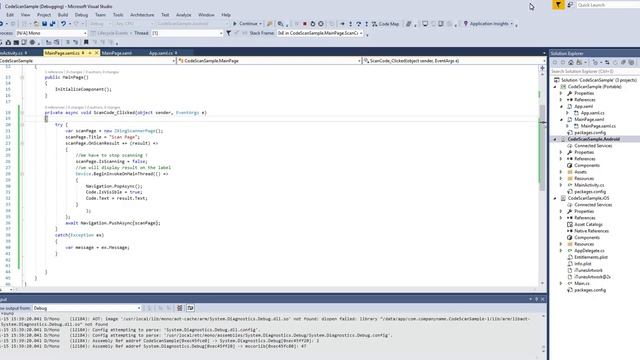This screenshot has width=640, height=360.
Task: Select Asset Catalogs under the iOS project
Action: [x=588, y=224]
